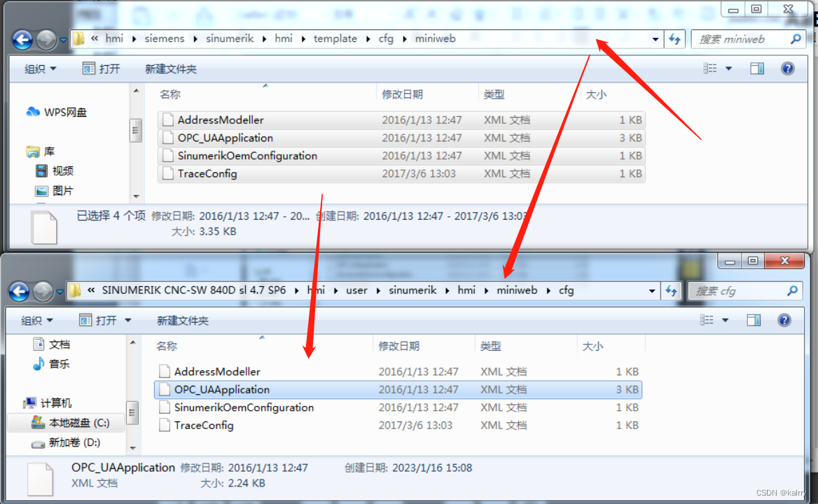Open dropdown arrow next to bottom 打开
818x504 pixels.
coord(127,321)
